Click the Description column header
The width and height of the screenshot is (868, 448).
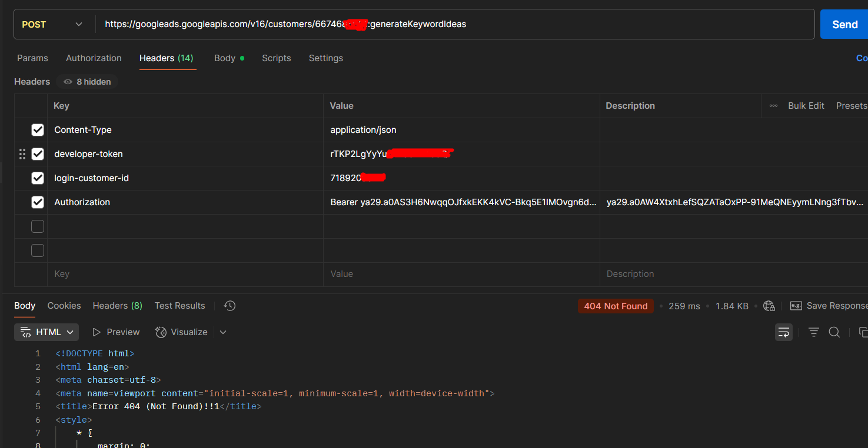(x=630, y=106)
